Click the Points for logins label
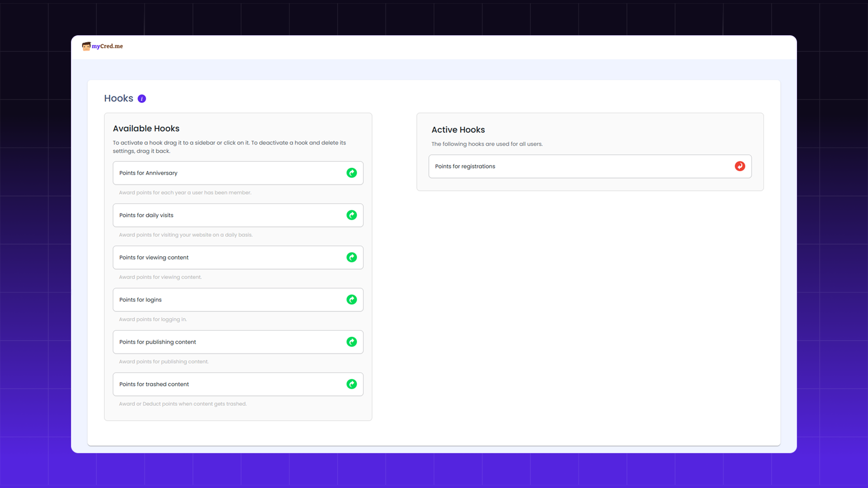The height and width of the screenshot is (488, 868). (x=140, y=300)
